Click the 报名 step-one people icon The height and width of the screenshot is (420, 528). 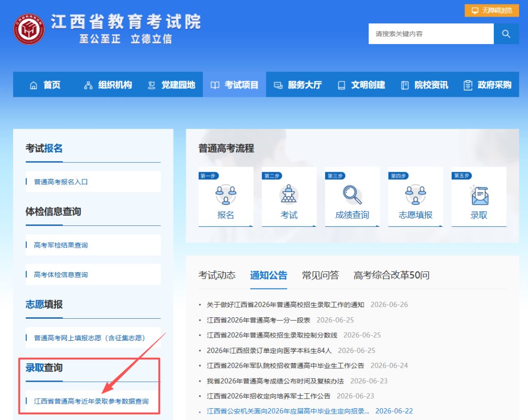(225, 195)
